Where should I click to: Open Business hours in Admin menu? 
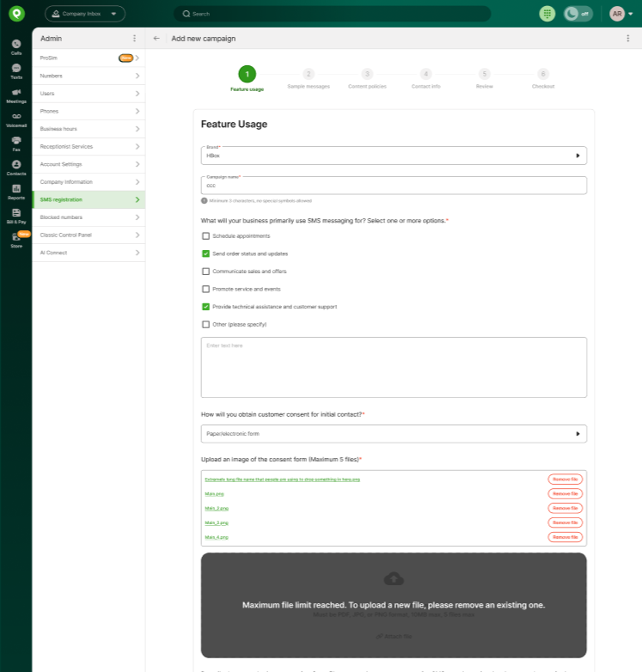89,129
